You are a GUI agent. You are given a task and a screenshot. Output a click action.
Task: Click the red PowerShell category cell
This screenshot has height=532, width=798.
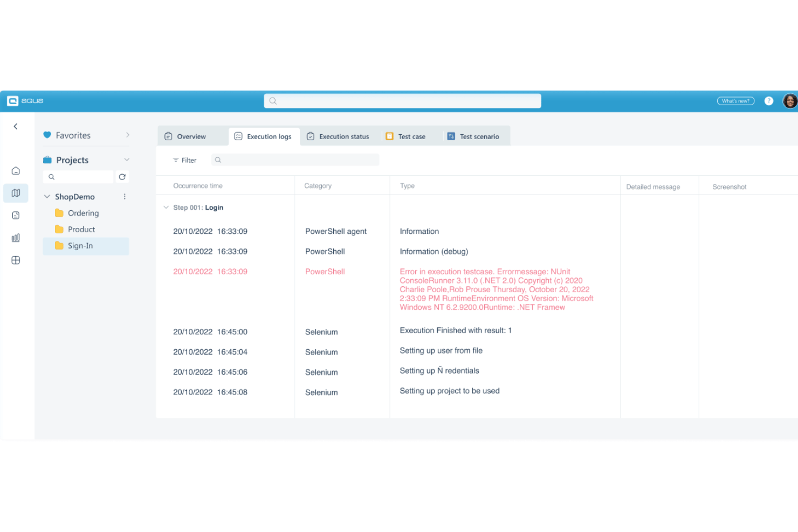[x=325, y=272]
